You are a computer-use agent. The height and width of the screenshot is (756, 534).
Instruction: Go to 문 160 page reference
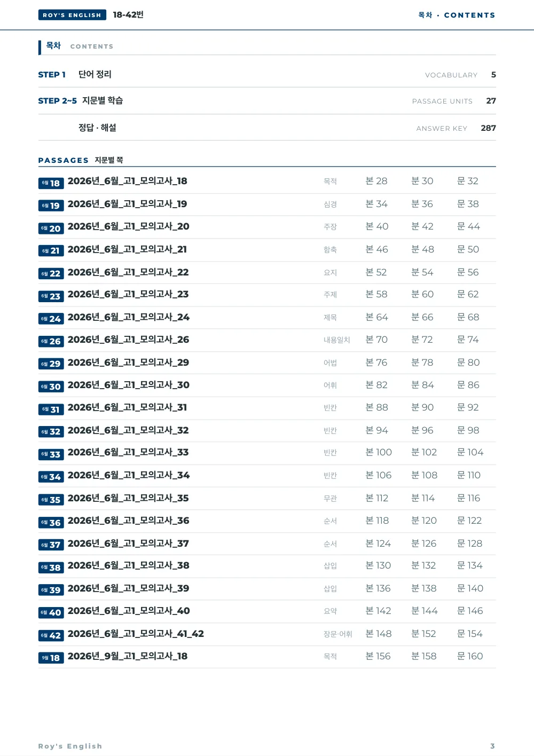(x=470, y=656)
